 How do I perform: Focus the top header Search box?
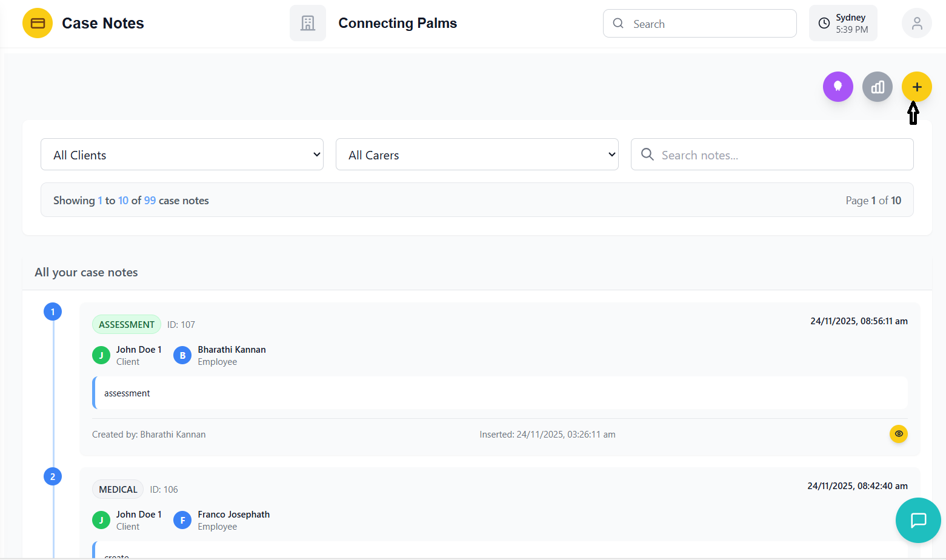click(709, 24)
